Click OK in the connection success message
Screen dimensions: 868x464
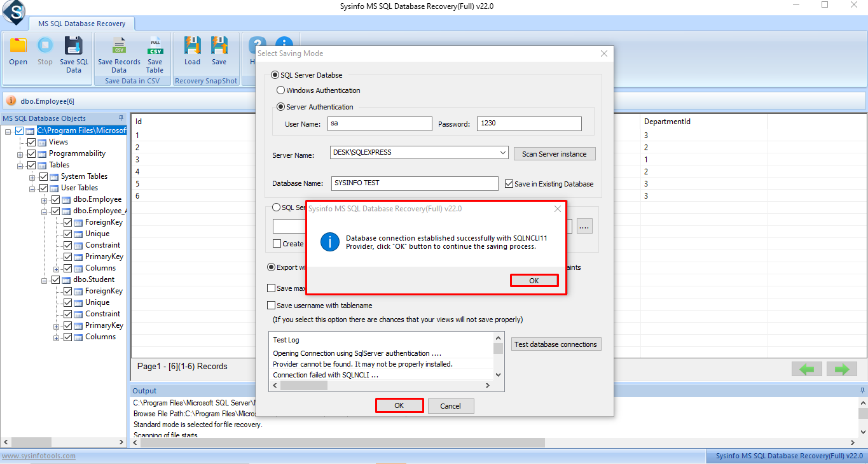click(x=534, y=281)
